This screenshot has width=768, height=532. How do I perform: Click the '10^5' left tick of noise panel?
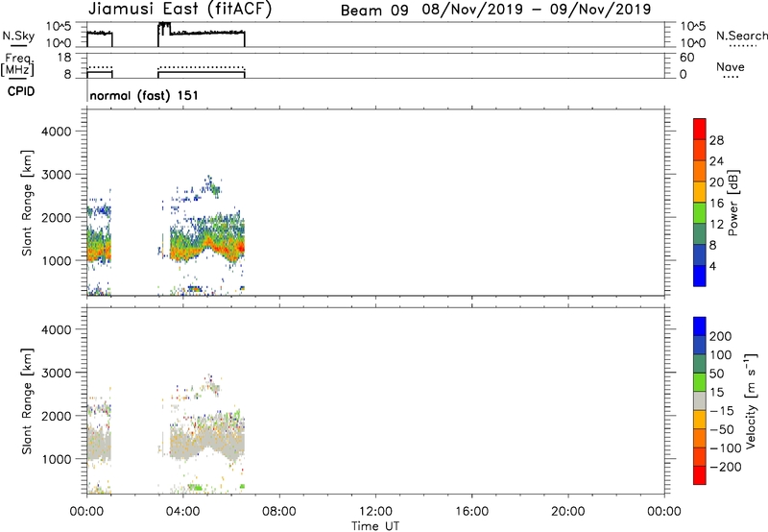click(x=59, y=26)
